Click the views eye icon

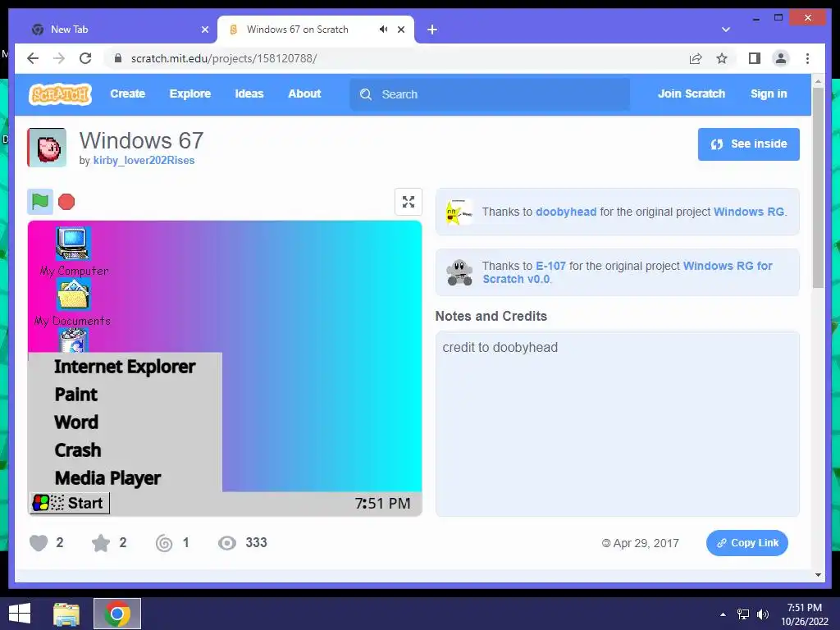[227, 543]
